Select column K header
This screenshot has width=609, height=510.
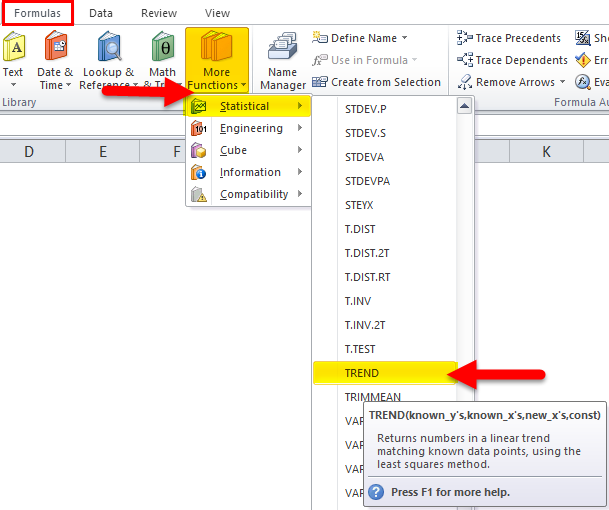[x=546, y=151]
